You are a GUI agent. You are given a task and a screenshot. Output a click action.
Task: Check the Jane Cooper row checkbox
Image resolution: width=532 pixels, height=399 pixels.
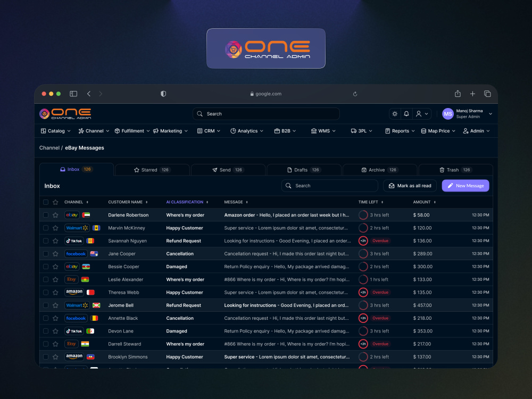46,254
